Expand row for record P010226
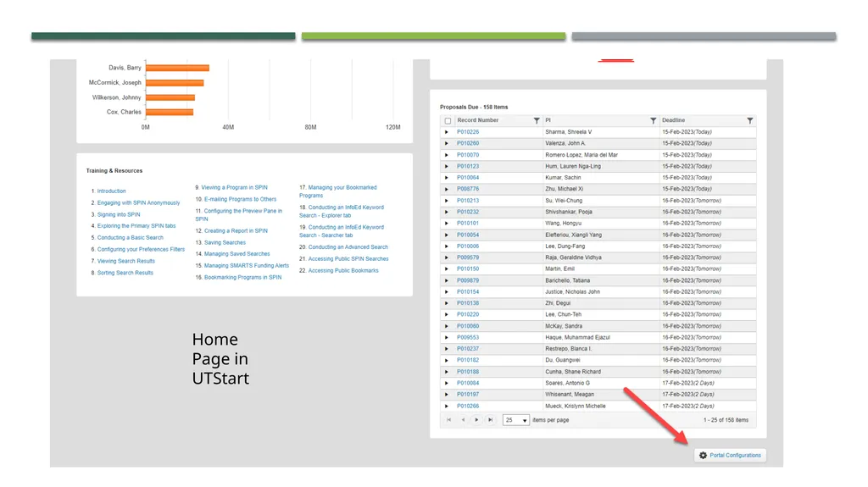868x487 pixels. pos(447,132)
